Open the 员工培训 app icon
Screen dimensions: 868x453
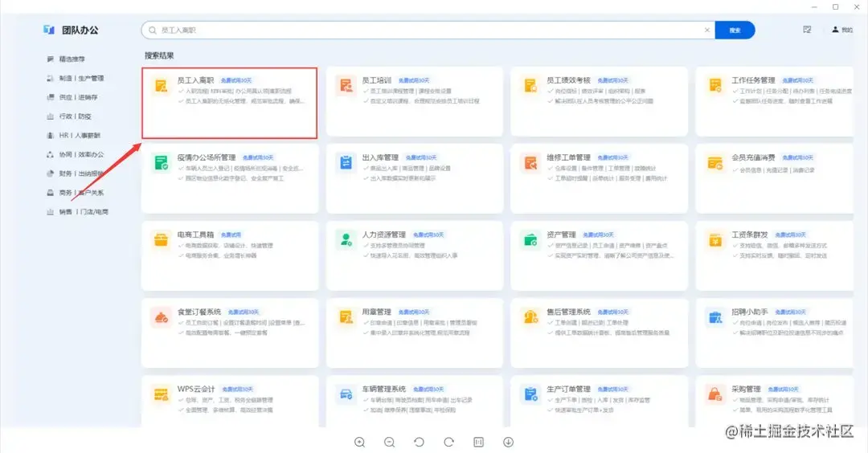pyautogui.click(x=346, y=86)
